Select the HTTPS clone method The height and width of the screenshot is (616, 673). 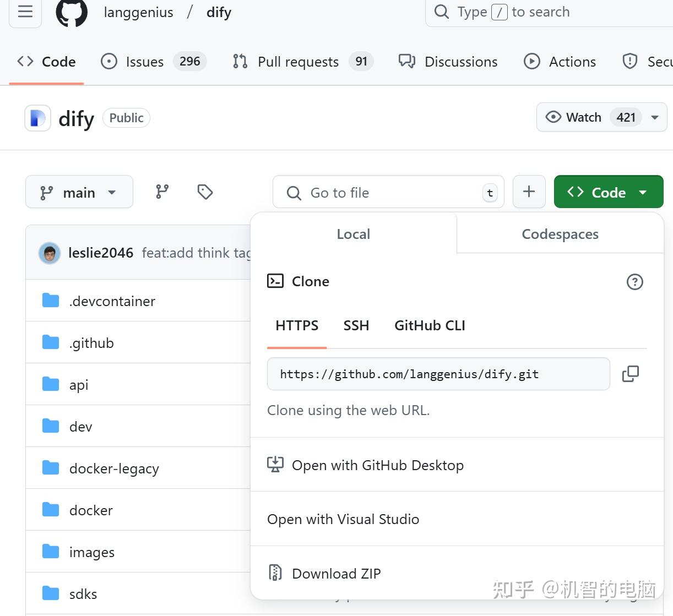click(x=297, y=325)
